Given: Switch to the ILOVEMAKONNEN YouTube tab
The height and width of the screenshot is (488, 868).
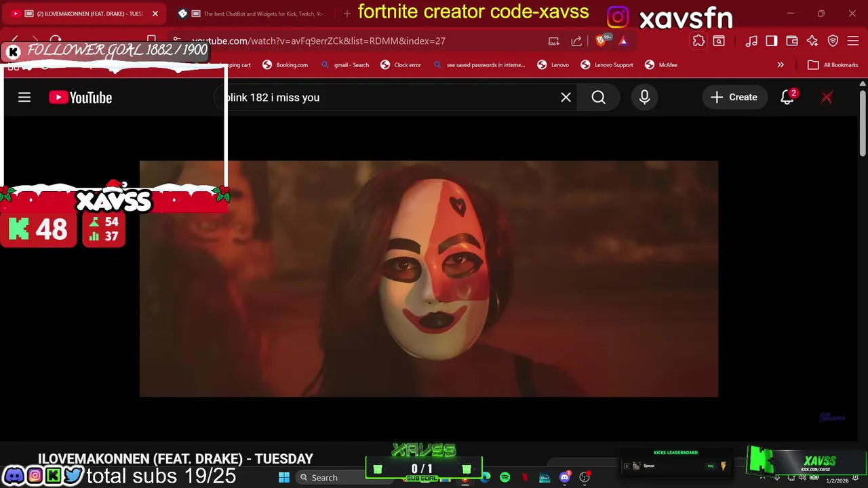Looking at the screenshot, I should tap(85, 14).
